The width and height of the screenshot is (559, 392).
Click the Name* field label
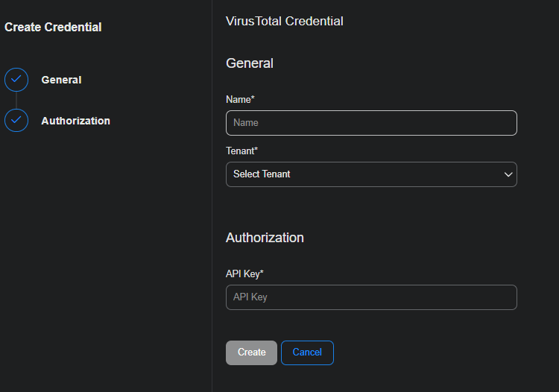click(240, 99)
